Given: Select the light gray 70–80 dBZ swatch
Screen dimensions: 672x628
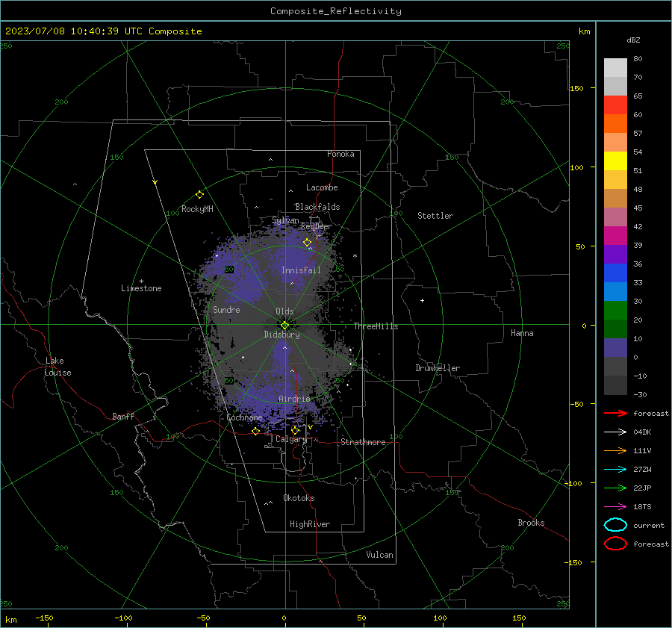Looking at the screenshot, I should 615,68.
